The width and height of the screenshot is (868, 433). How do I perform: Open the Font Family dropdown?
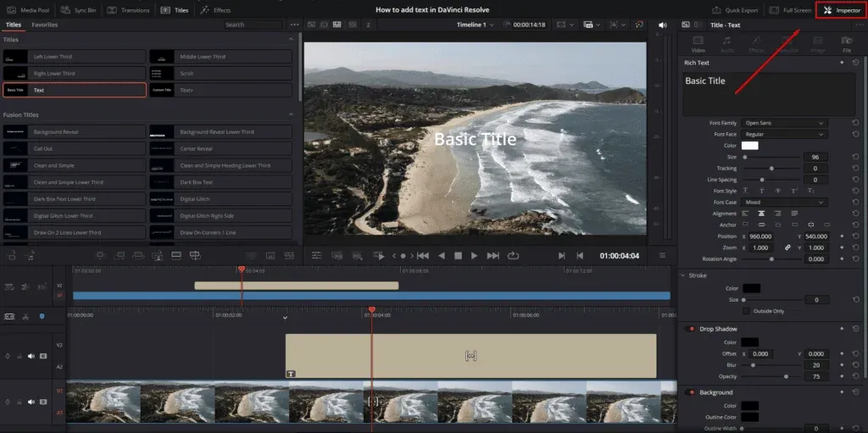pyautogui.click(x=784, y=123)
